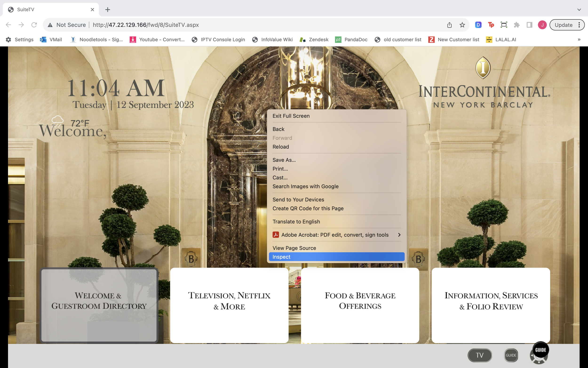Click the blue D extension icon
The width and height of the screenshot is (588, 368).
(x=478, y=25)
